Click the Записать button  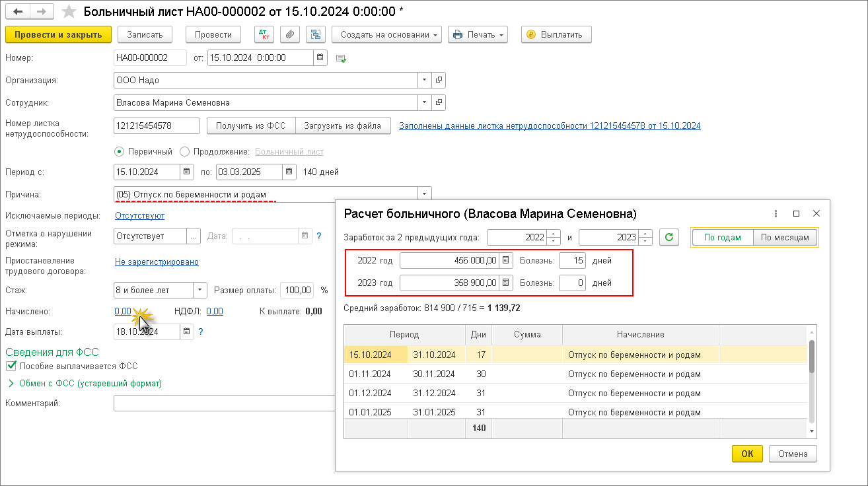145,34
